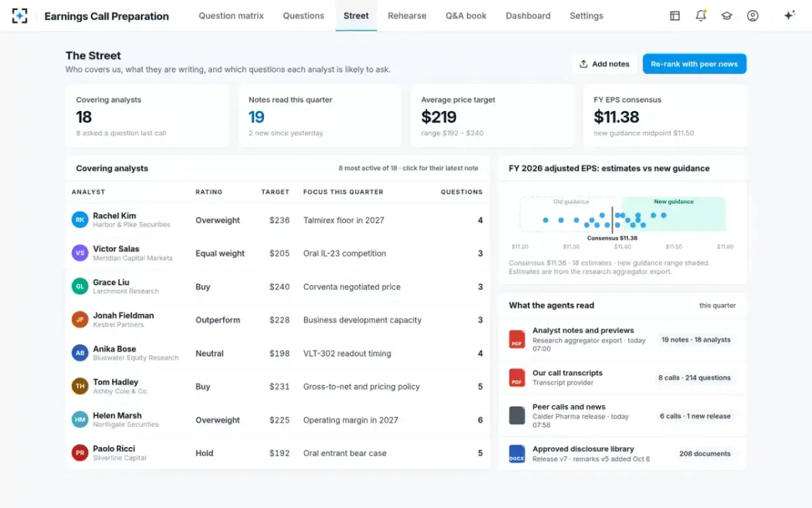Sort by the Rating column header
This screenshot has height=508, width=812.
click(x=209, y=192)
